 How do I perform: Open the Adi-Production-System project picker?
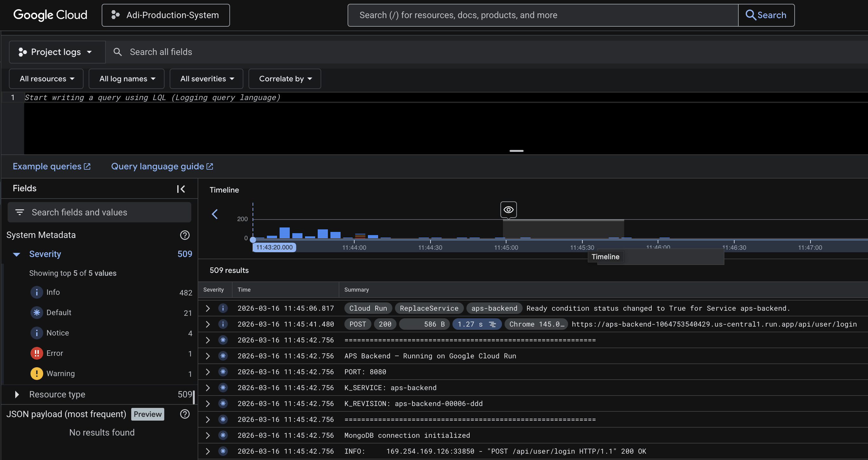point(166,15)
